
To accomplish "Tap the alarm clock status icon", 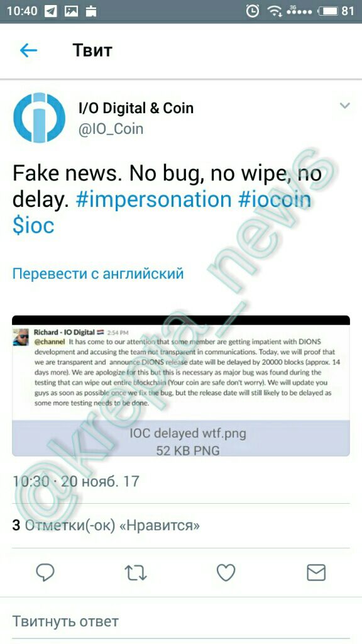I will tap(253, 11).
